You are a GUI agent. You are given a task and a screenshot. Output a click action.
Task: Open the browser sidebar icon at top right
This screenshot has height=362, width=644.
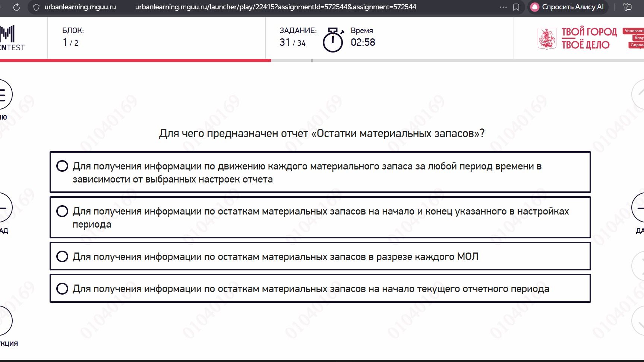628,7
